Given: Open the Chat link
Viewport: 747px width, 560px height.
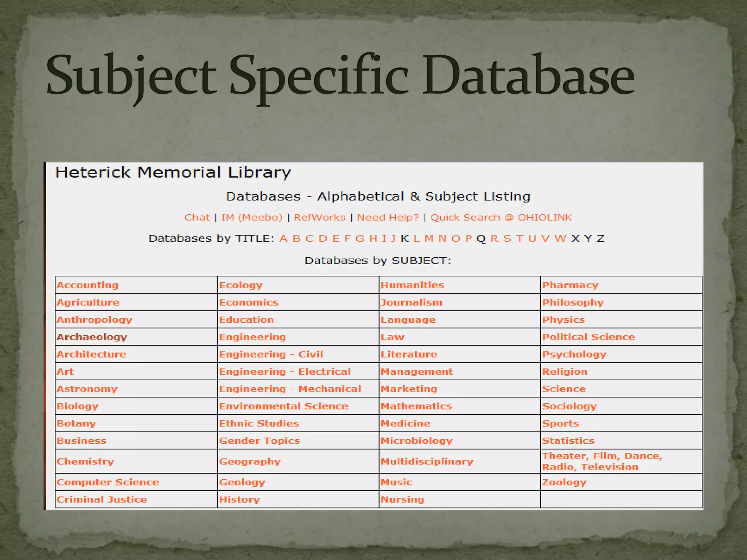Looking at the screenshot, I should click(197, 217).
